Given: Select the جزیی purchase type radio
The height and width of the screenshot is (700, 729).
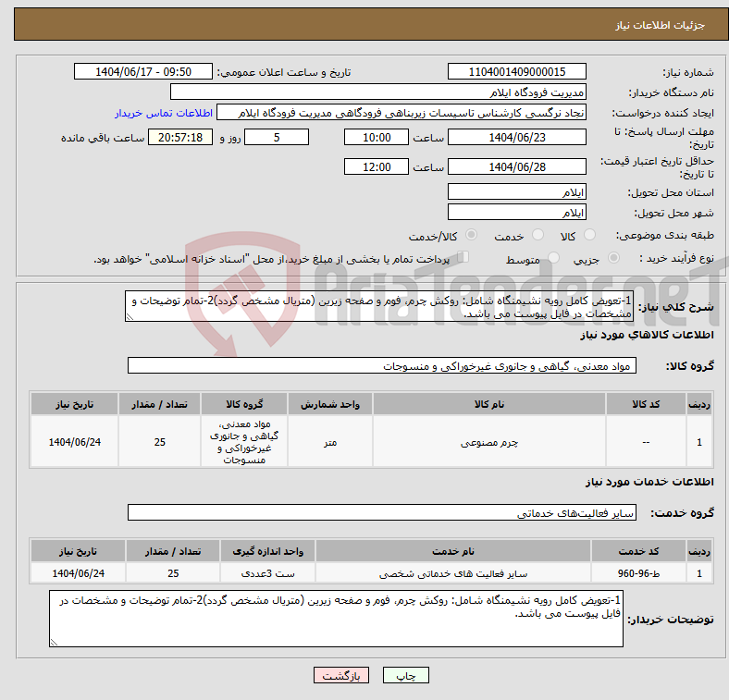Looking at the screenshot, I should coord(613,257).
